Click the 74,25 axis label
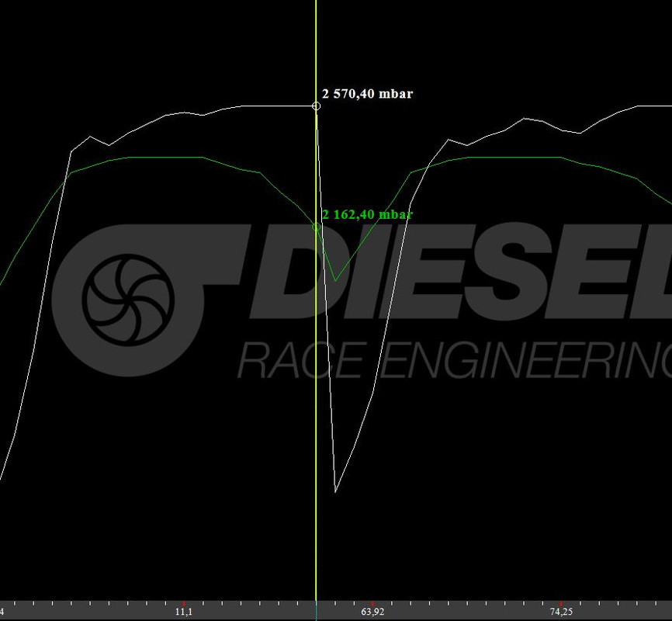The height and width of the screenshot is (621, 672). pos(561,612)
